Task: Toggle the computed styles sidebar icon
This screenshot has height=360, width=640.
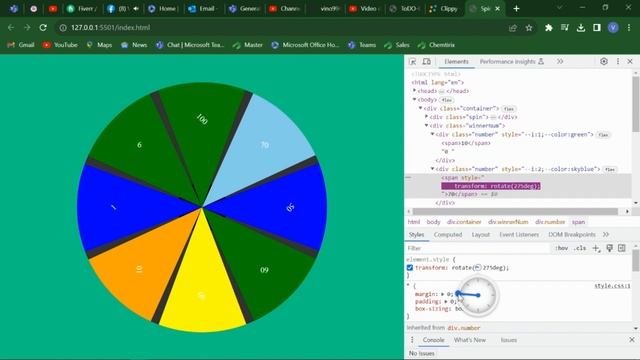Action: click(622, 248)
